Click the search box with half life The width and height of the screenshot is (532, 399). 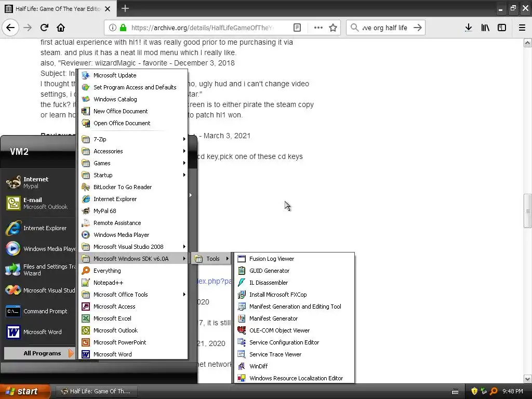pyautogui.click(x=385, y=28)
